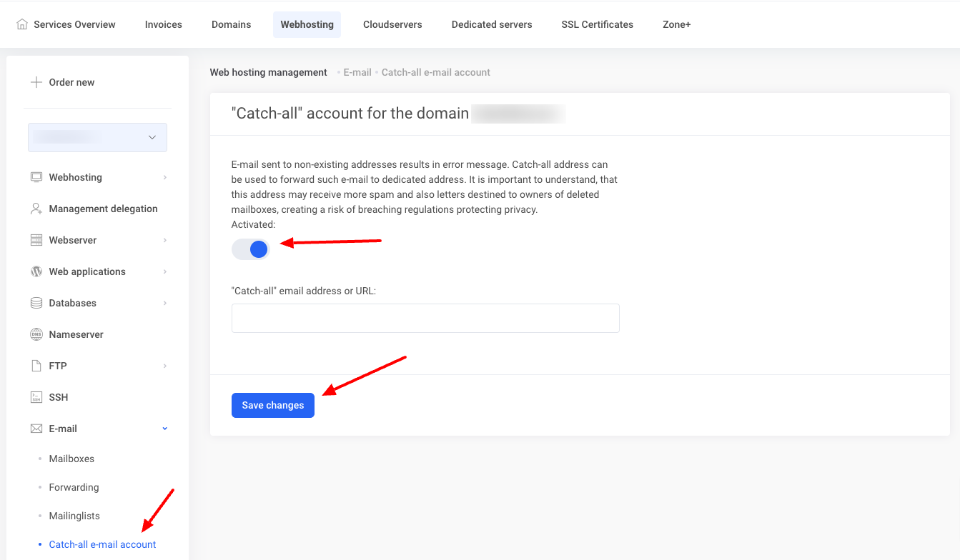Click the Webserver rack icon
The height and width of the screenshot is (560, 960).
tap(36, 240)
